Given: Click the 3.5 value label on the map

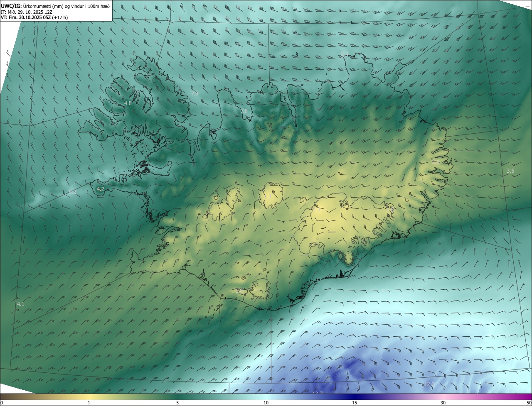Looking at the screenshot, I should pos(511,171).
